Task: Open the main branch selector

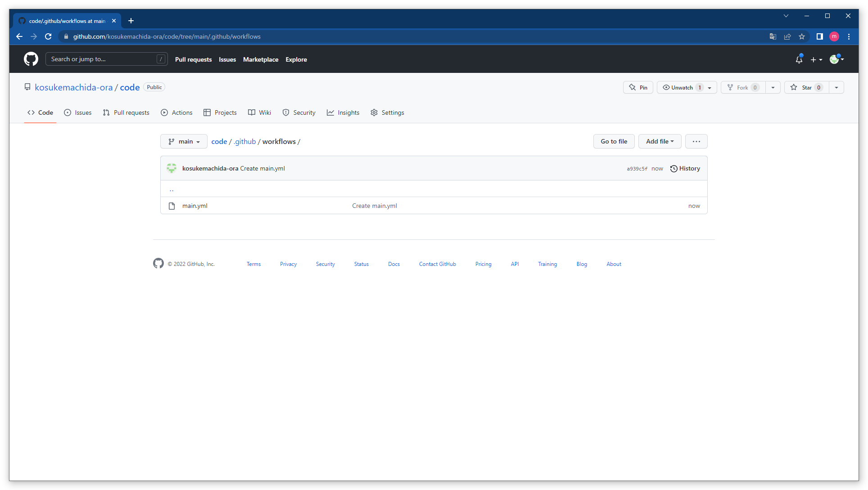Action: pos(183,141)
